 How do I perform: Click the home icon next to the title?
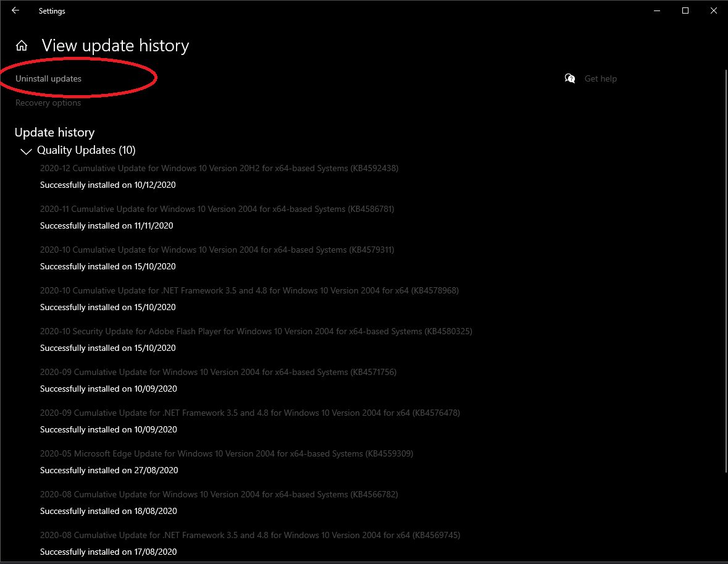(22, 45)
